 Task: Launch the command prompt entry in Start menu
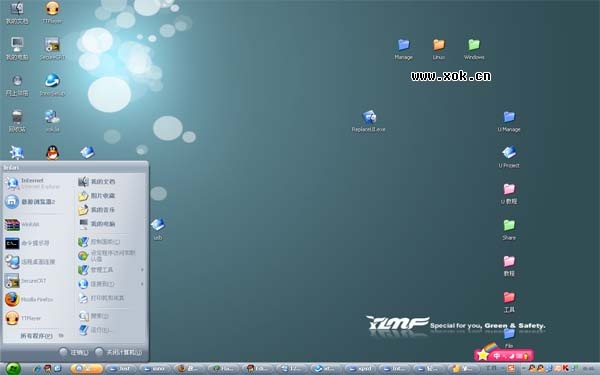(x=29, y=243)
